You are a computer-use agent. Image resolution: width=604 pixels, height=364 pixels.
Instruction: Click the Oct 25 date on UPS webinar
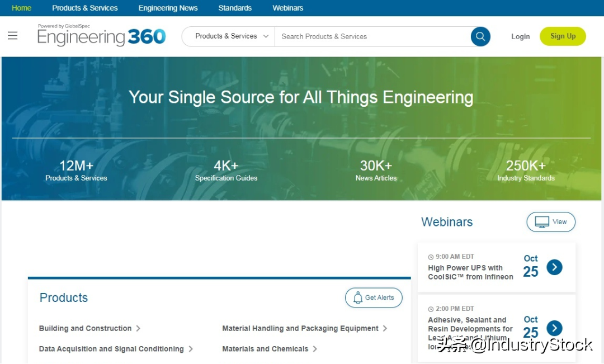tap(530, 267)
